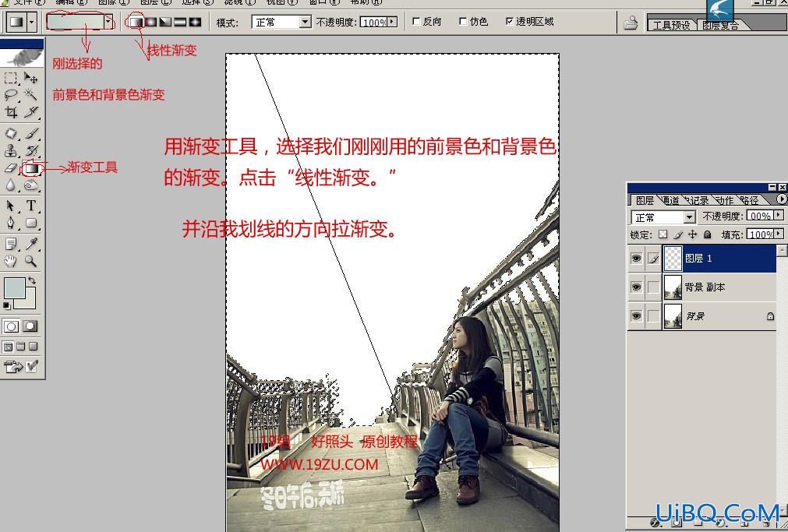Switch to Quick Mask mode
The height and width of the screenshot is (532, 788).
[30, 326]
